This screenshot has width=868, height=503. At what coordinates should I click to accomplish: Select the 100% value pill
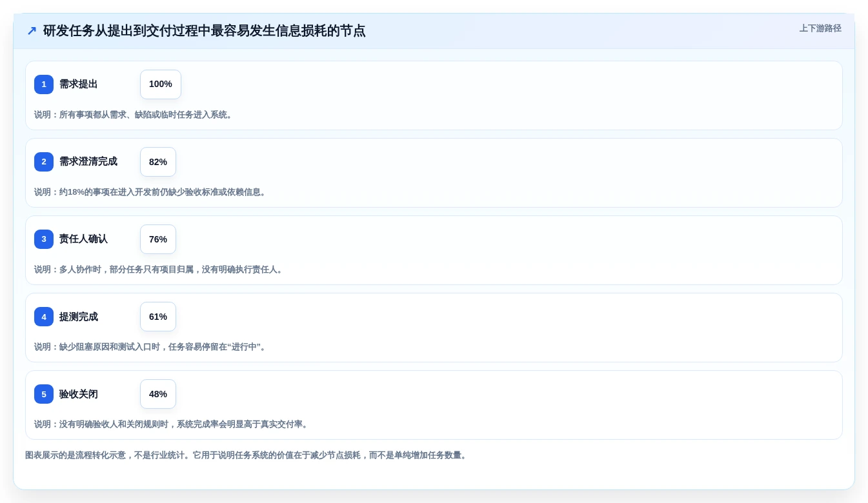pos(161,84)
